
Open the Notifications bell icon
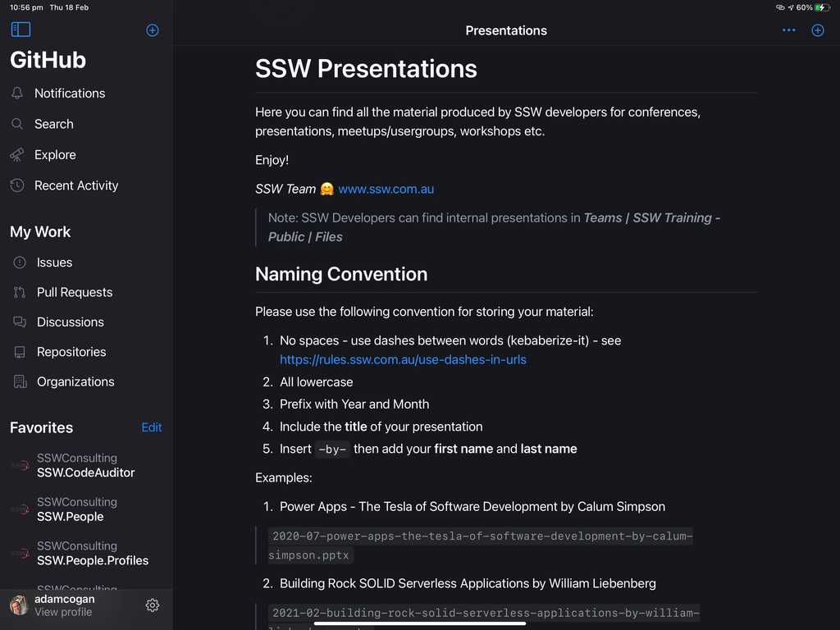18,93
